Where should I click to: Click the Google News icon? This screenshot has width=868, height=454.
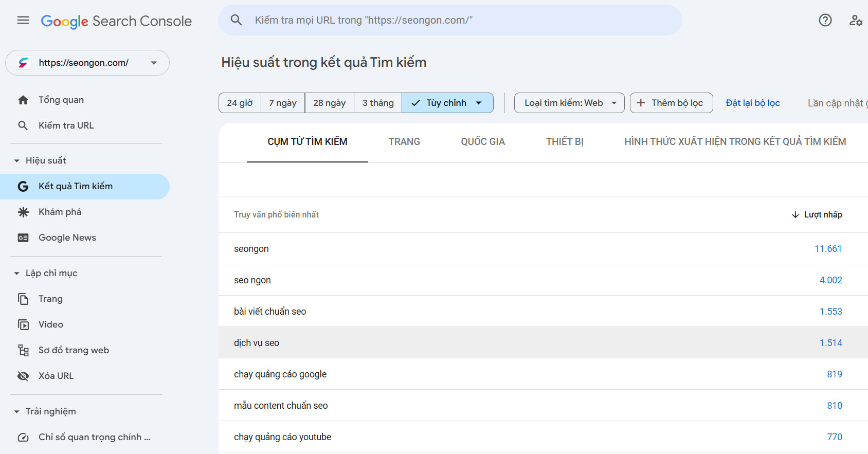pos(23,238)
